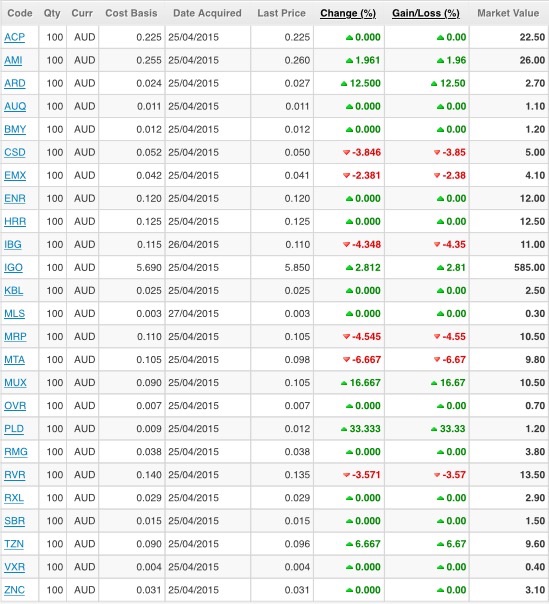This screenshot has width=549, height=604.
Task: Click the green arrow next to PLD 33.33 gain
Action: [x=434, y=429]
